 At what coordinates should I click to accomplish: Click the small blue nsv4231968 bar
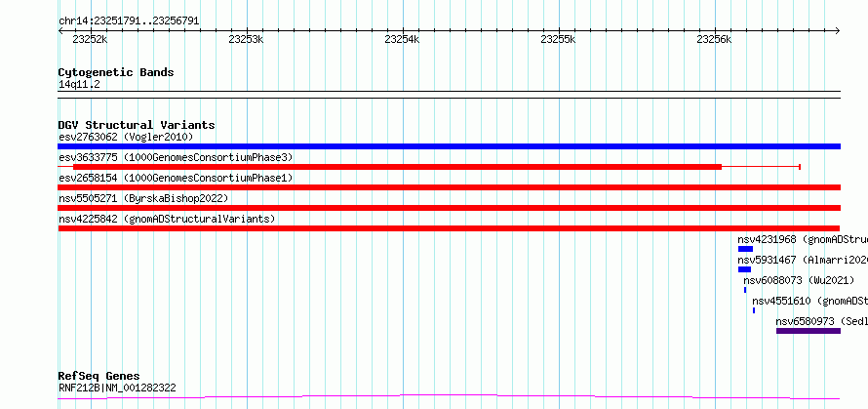(745, 249)
